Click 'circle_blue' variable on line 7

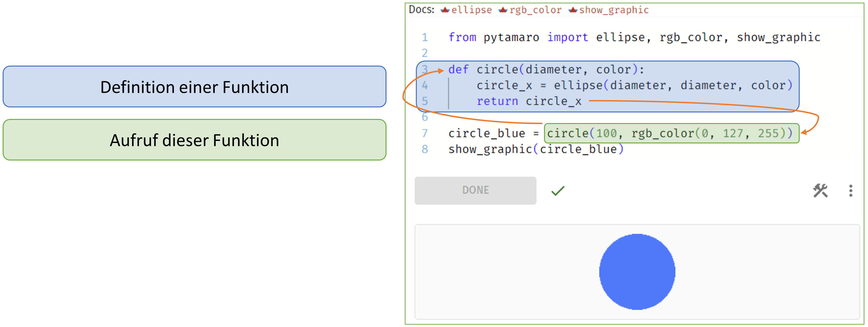[x=487, y=133]
